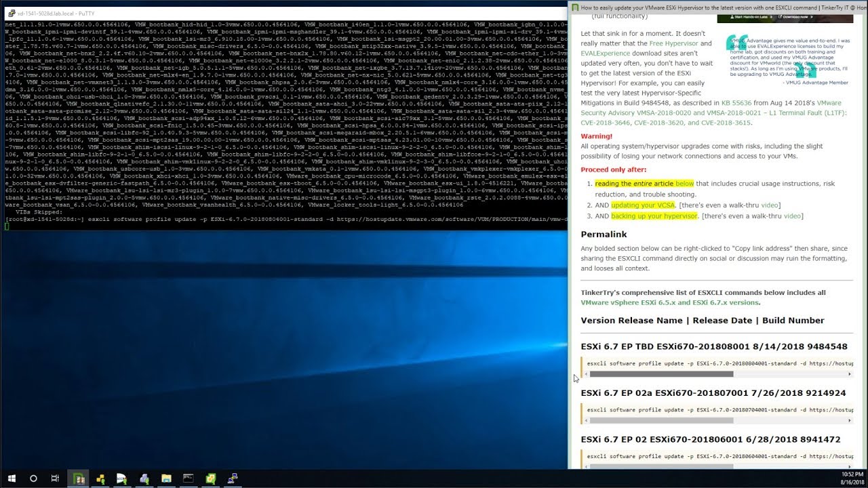The image size is (868, 488).
Task: Click the esxcli command for ESXi-6.7.0-20180704001-standard
Action: (x=720, y=410)
